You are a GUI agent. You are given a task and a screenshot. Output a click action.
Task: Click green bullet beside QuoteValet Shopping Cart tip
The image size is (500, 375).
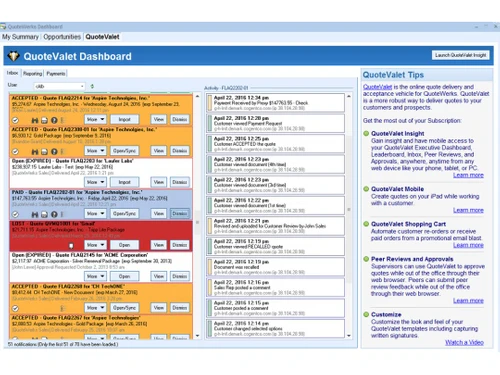click(366, 224)
